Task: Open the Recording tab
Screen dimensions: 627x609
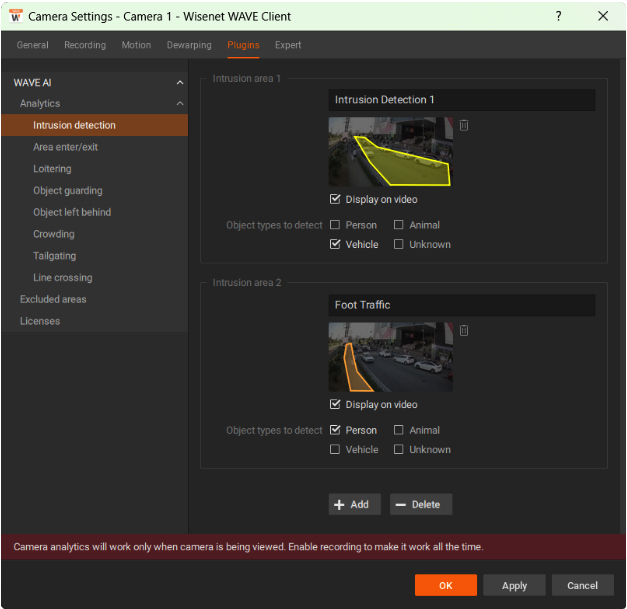Action: [85, 45]
